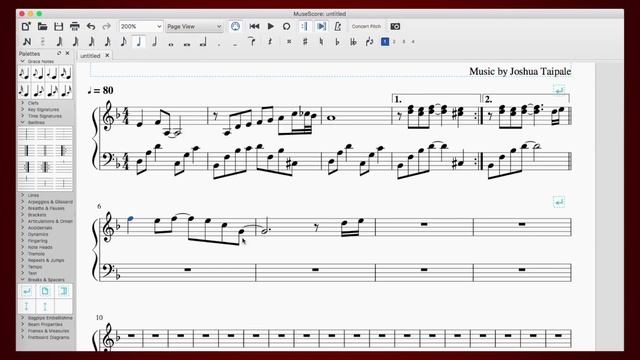Select quarter note duration
The height and width of the screenshot is (360, 640).
tap(139, 42)
